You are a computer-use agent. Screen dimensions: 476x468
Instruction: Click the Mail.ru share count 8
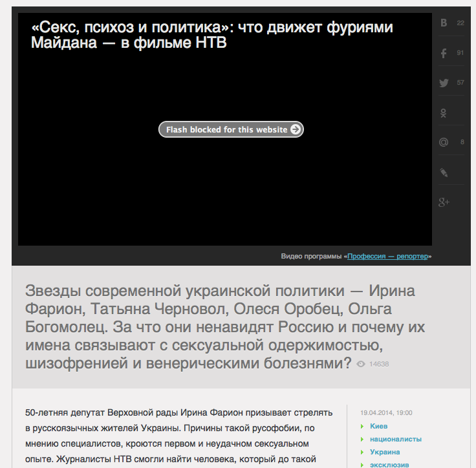[x=462, y=142]
